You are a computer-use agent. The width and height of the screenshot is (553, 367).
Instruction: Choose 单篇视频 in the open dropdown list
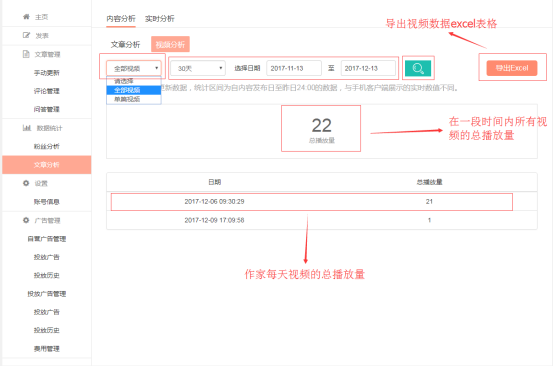134,99
